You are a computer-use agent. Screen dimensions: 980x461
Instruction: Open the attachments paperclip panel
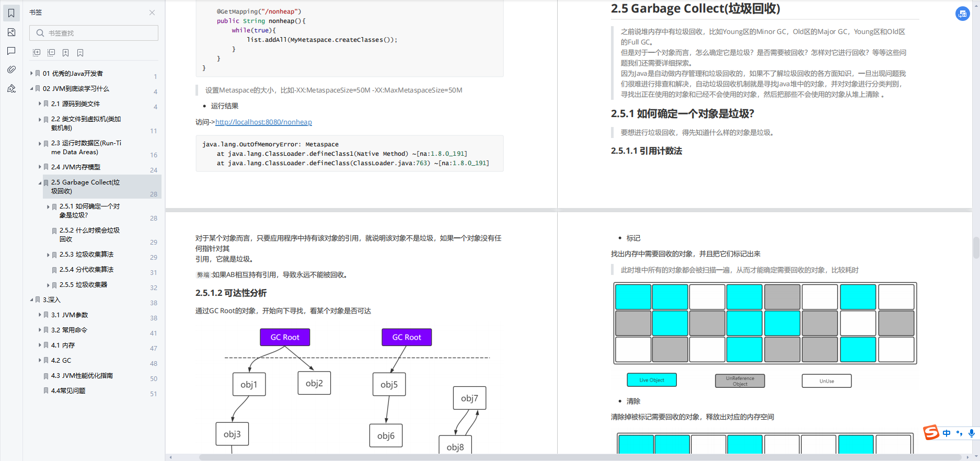point(11,70)
